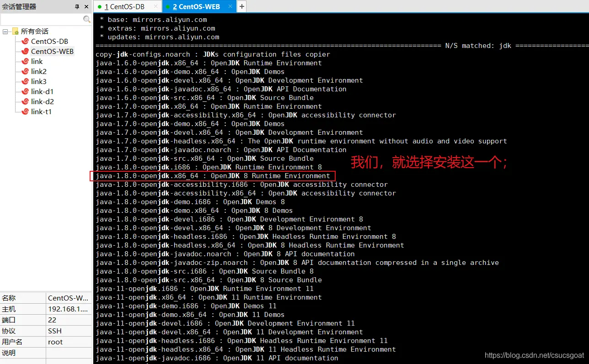Click the session icon beside link2
Image resolution: width=589 pixels, height=364 pixels.
pyautogui.click(x=26, y=72)
